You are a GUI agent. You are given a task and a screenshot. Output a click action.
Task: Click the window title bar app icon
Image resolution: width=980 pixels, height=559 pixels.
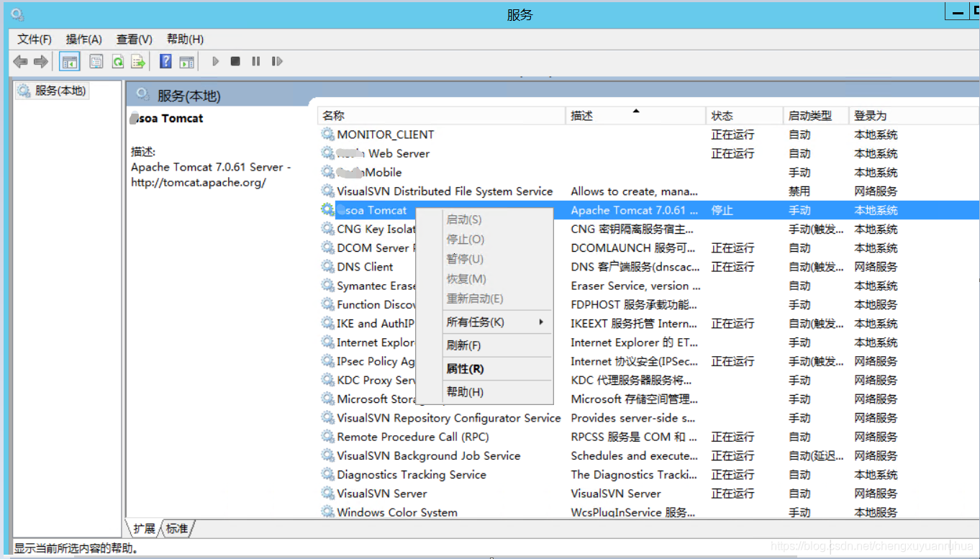click(x=17, y=14)
